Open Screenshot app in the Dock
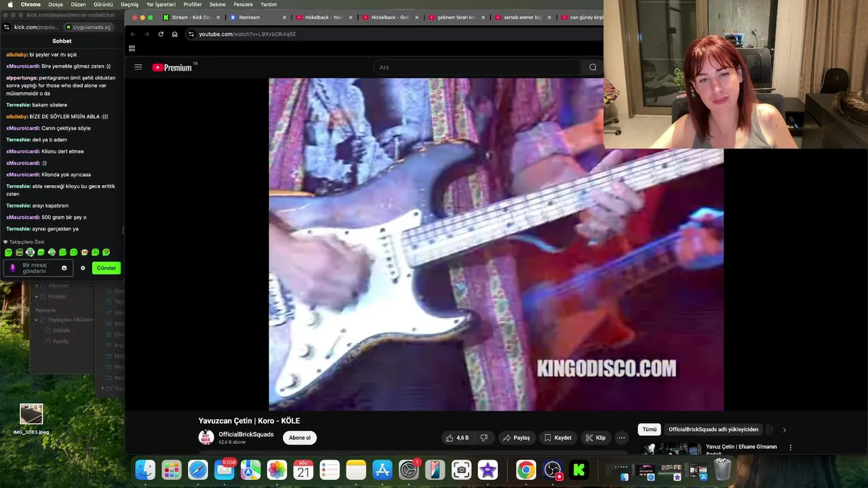 (x=461, y=470)
